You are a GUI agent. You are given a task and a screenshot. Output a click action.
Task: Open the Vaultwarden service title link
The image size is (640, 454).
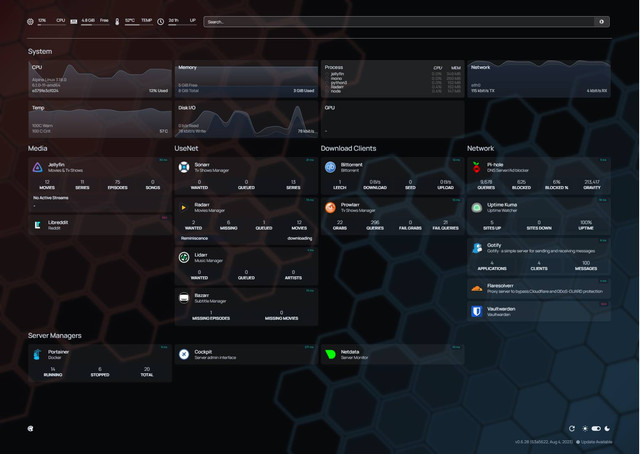pyautogui.click(x=501, y=309)
